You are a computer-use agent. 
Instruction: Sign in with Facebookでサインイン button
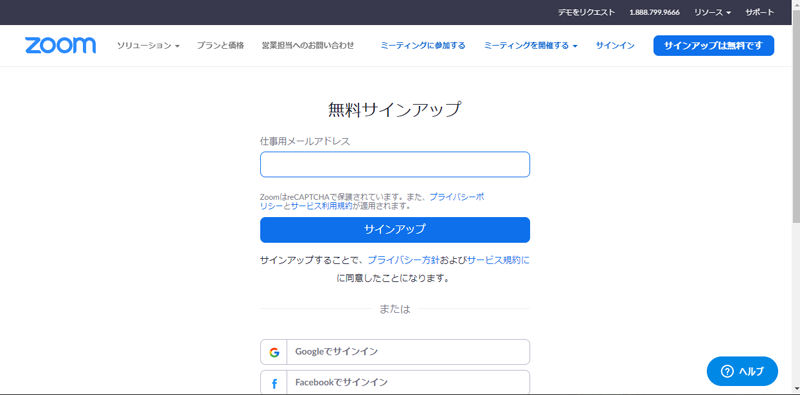tap(395, 382)
